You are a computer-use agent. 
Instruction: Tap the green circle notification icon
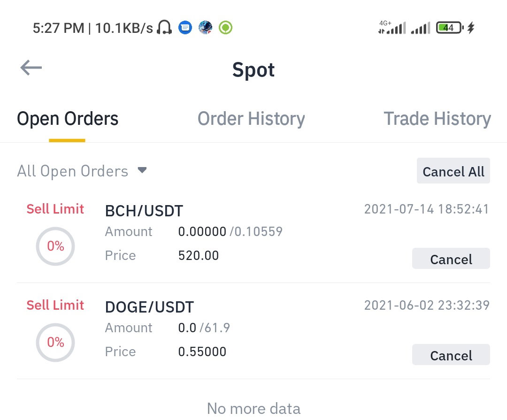point(225,28)
